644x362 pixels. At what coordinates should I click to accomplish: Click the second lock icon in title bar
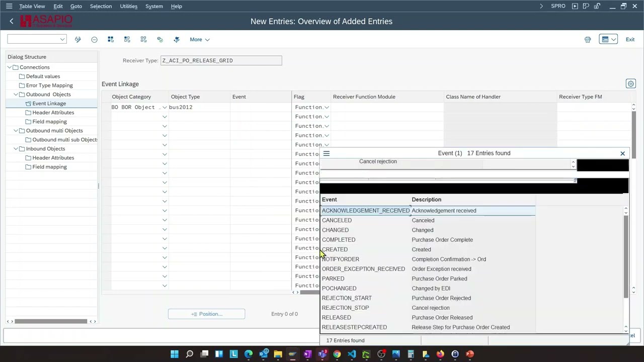pos(597,6)
